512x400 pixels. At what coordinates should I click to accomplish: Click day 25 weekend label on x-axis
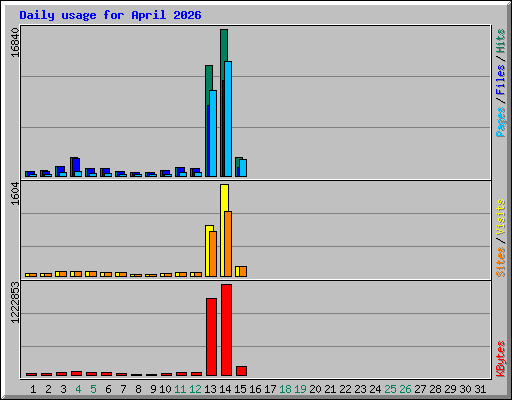click(390, 389)
